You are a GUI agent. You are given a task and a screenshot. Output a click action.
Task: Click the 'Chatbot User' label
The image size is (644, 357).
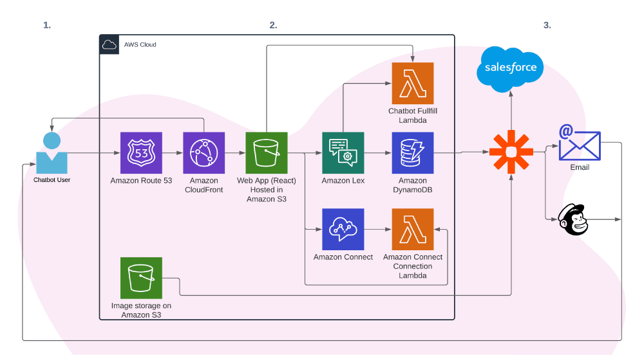tap(52, 179)
